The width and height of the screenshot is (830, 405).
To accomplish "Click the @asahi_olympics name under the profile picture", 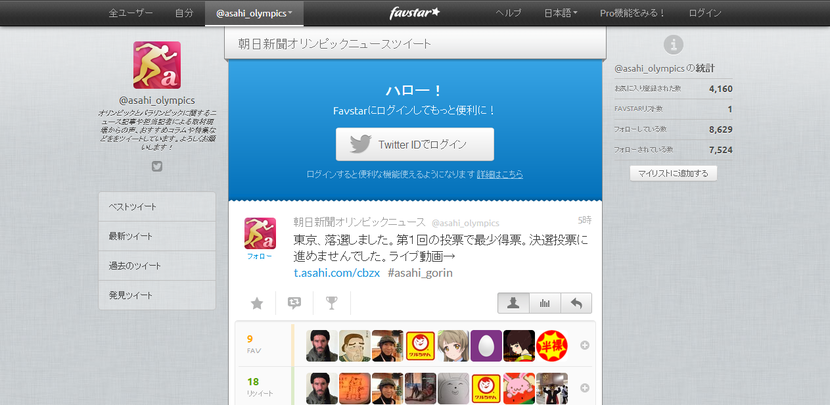I will (x=157, y=100).
